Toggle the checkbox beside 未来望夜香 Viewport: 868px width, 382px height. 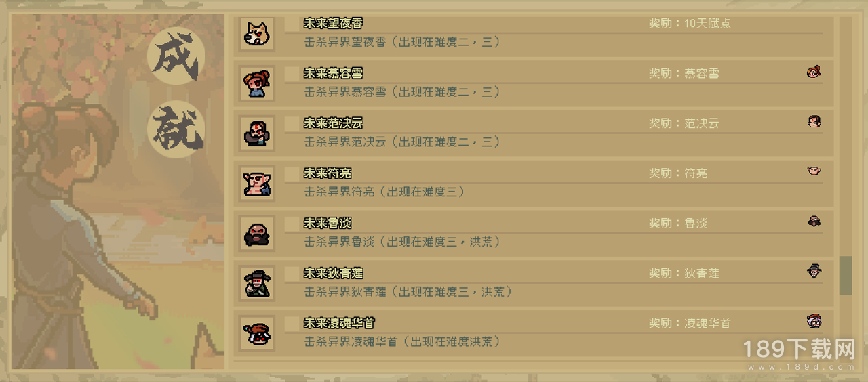click(292, 24)
